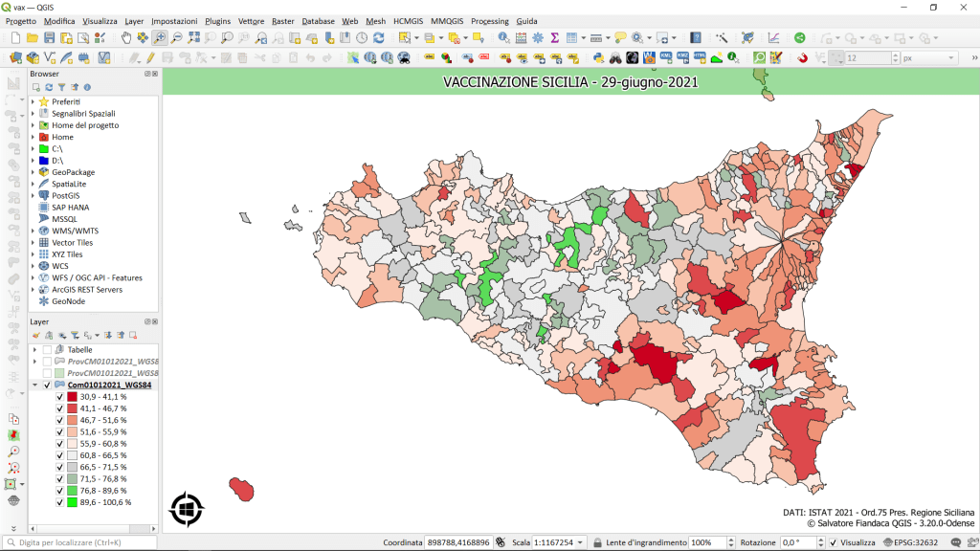Select the Pan Map hand tool
Viewport: 980px width, 551px height.
[126, 37]
